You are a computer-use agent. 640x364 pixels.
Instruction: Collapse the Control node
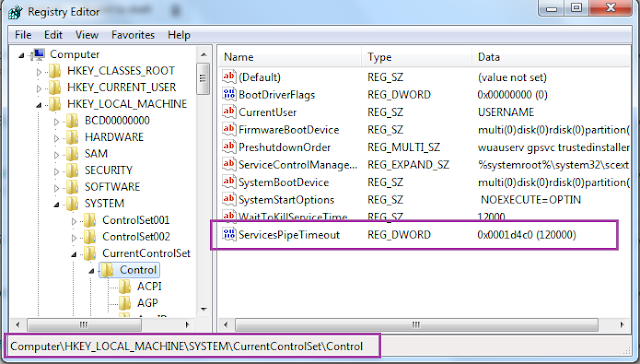click(92, 271)
